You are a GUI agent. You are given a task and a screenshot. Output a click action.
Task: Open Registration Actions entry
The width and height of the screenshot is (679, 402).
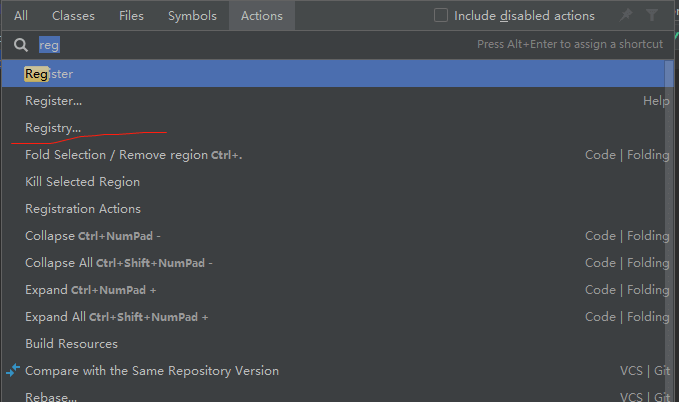pos(83,209)
